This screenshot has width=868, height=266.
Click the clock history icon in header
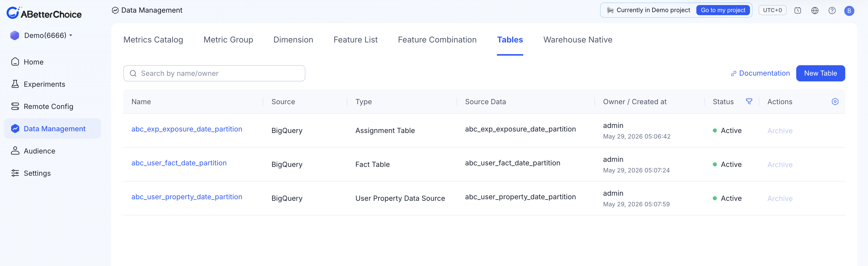797,10
